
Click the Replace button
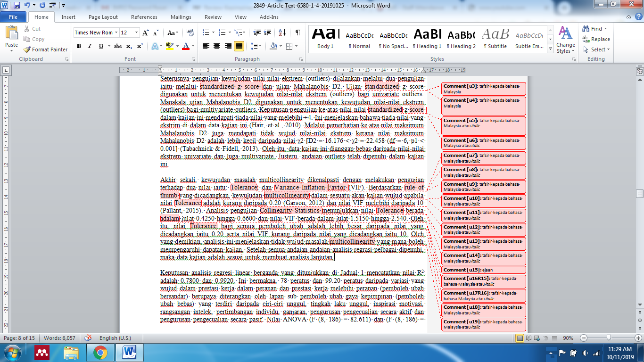pos(597,39)
